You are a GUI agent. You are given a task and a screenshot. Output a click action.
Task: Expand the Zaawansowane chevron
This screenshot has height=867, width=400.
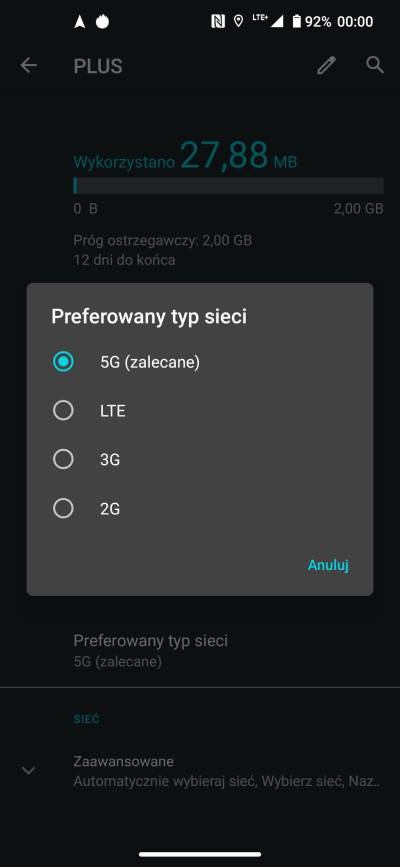[28, 770]
